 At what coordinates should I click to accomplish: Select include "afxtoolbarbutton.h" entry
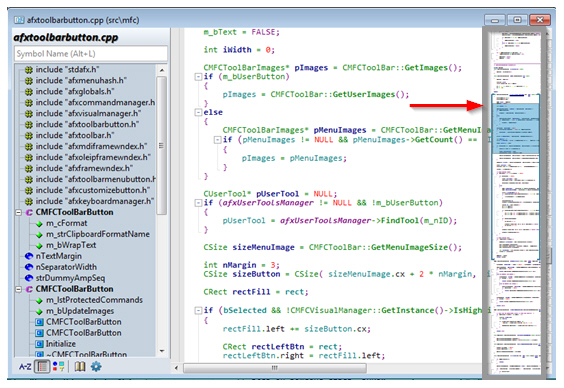pos(87,124)
